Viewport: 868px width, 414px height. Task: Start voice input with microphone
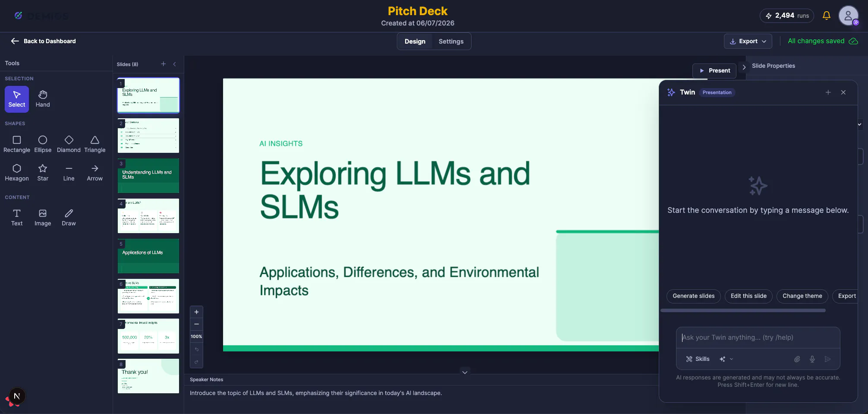point(812,359)
